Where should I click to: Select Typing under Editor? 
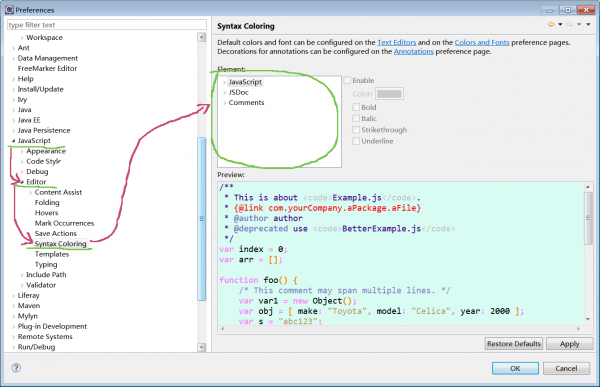coord(46,265)
